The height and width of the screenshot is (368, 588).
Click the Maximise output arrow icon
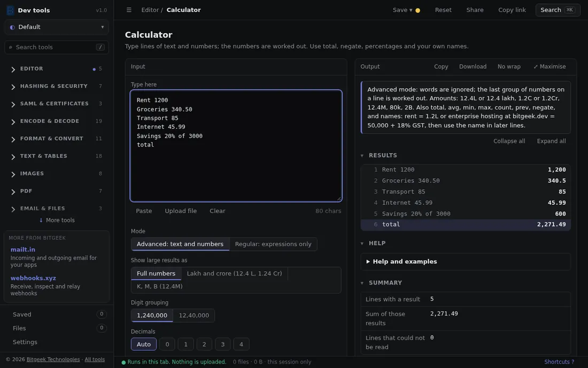536,67
